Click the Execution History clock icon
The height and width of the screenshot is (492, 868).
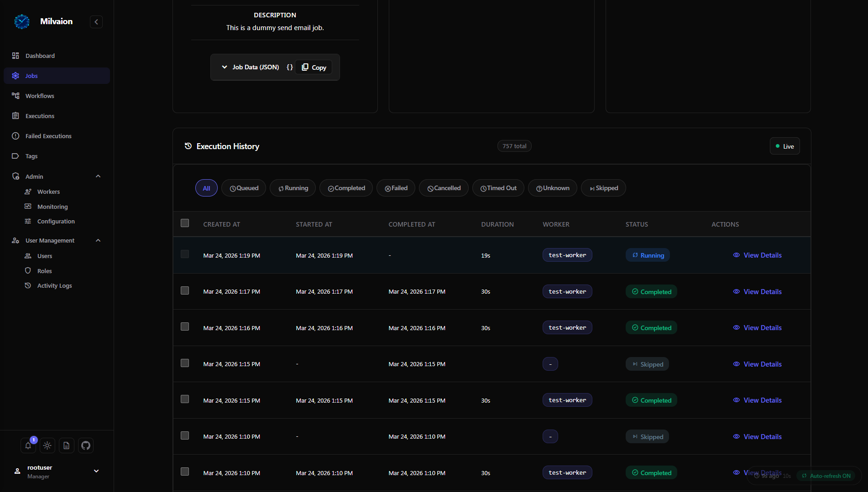tap(188, 146)
